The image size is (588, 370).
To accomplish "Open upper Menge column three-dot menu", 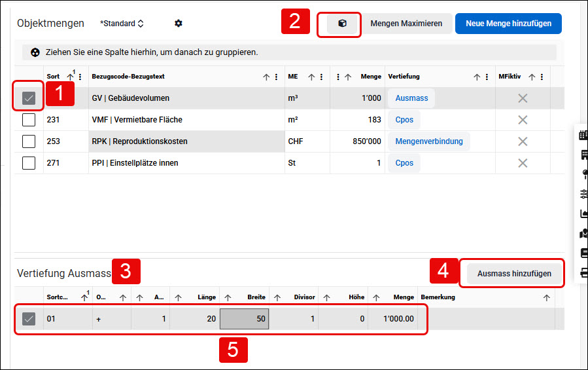I will [x=338, y=77].
